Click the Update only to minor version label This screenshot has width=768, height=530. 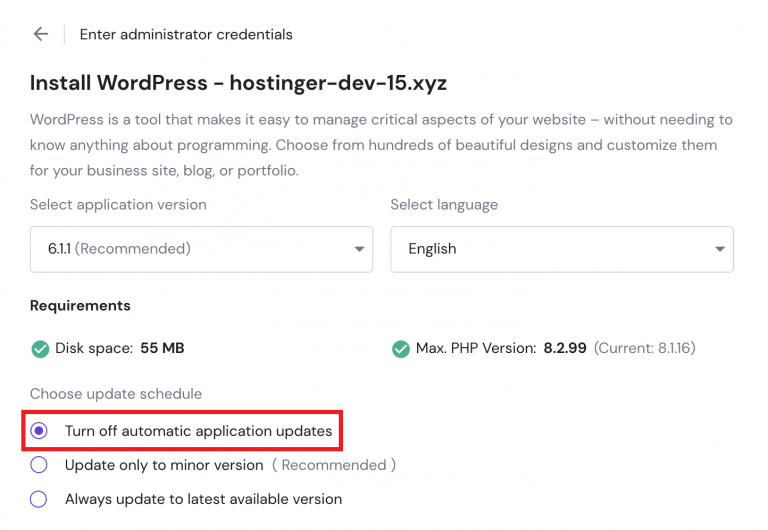click(164, 465)
